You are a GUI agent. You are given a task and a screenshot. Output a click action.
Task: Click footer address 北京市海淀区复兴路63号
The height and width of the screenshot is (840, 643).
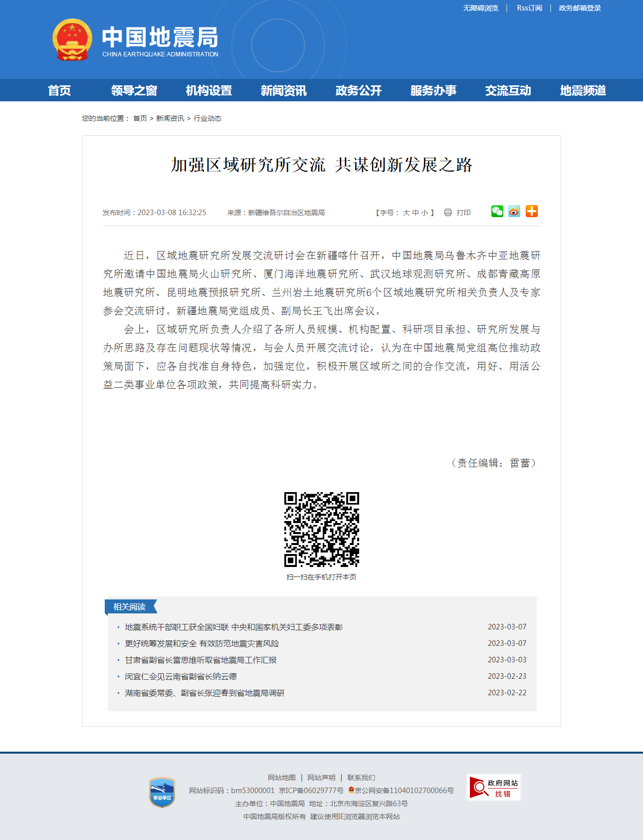369,804
